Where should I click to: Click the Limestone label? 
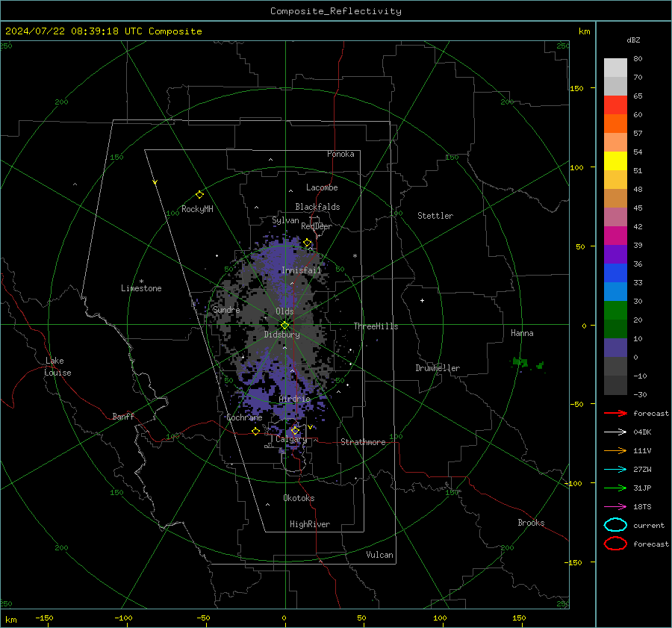(141, 288)
